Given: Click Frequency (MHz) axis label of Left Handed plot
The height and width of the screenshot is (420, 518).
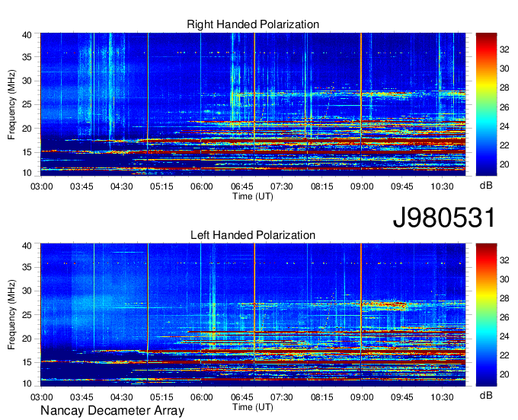Looking at the screenshot, I should pyautogui.click(x=11, y=315).
